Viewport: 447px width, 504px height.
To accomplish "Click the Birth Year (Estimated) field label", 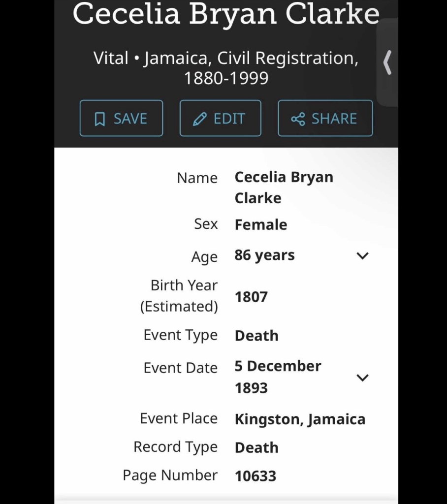I will tap(179, 296).
